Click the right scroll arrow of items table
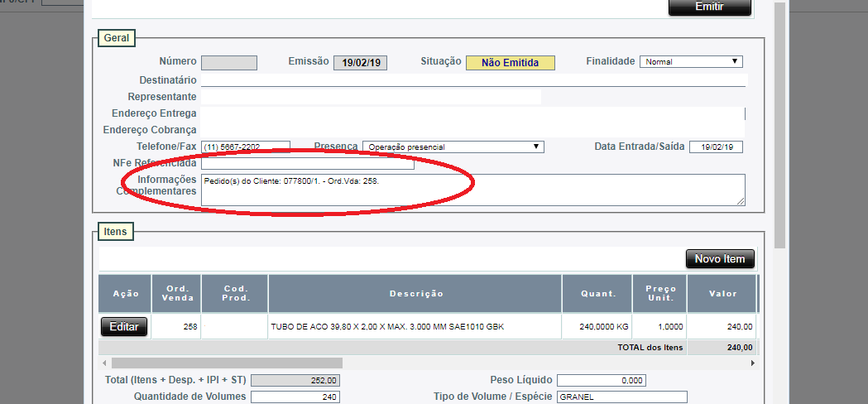This screenshot has height=404, width=868. pos(752,363)
